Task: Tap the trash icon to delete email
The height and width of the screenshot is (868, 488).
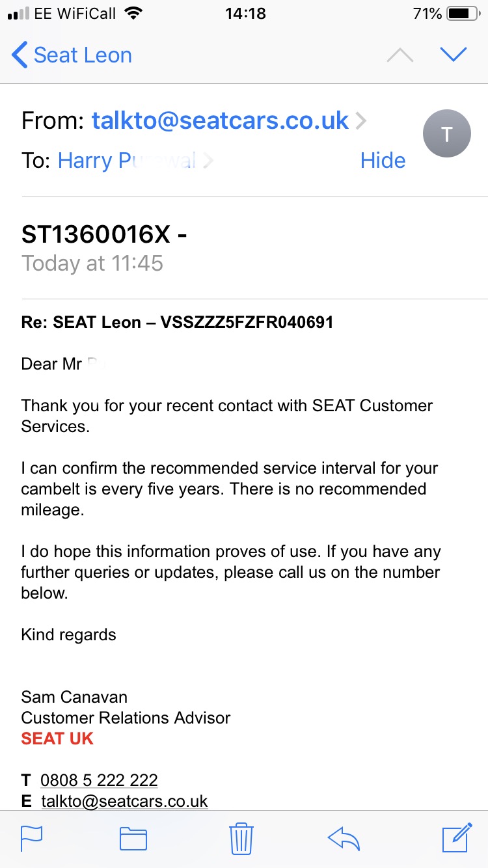Action: pyautogui.click(x=241, y=838)
